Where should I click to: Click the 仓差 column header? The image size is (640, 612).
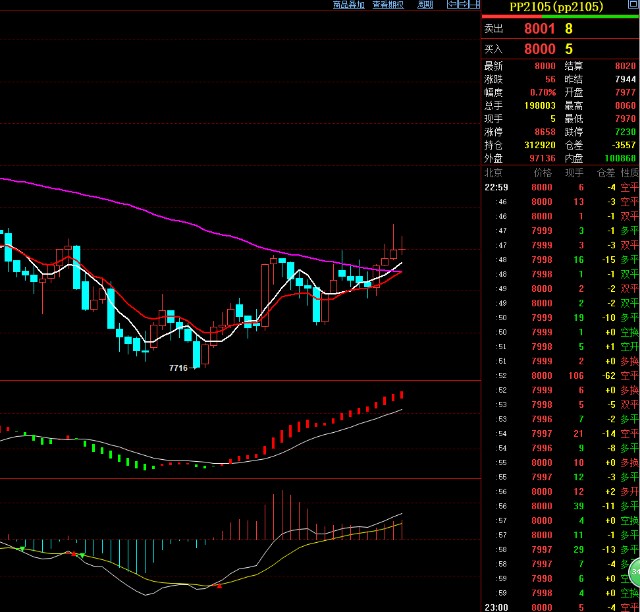pyautogui.click(x=606, y=172)
